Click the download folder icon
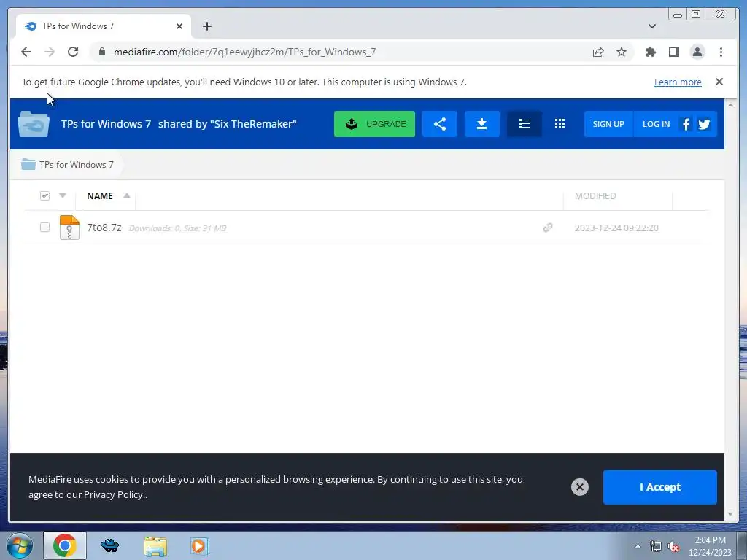747x560 pixels. point(481,124)
